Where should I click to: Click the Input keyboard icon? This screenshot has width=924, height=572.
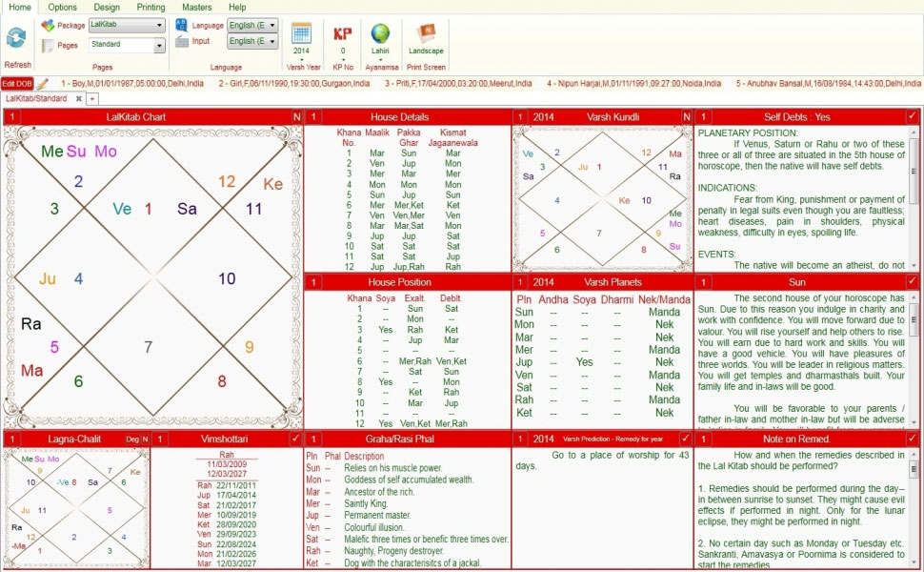pos(182,41)
